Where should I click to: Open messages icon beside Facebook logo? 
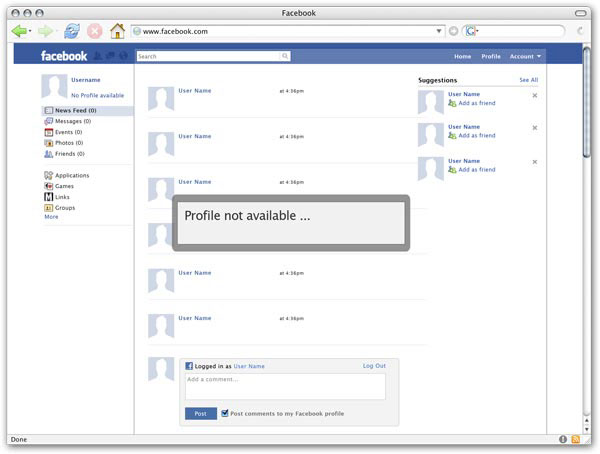[111, 56]
